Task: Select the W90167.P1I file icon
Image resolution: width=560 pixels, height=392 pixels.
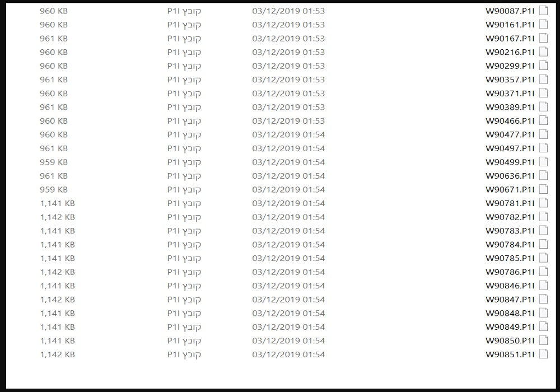Action: (x=543, y=38)
